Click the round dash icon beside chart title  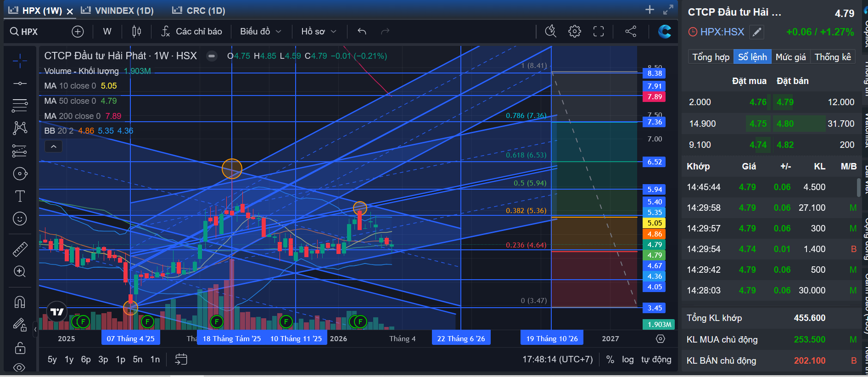212,56
